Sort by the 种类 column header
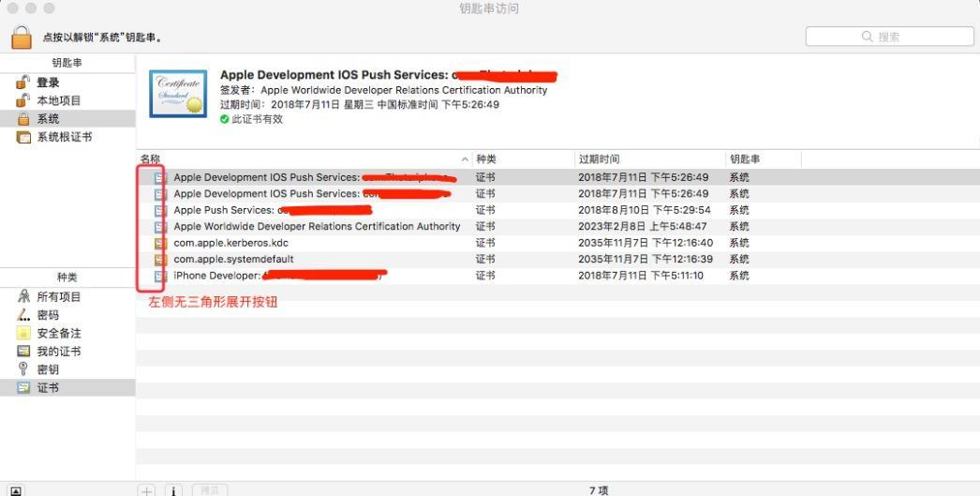 pos(485,158)
